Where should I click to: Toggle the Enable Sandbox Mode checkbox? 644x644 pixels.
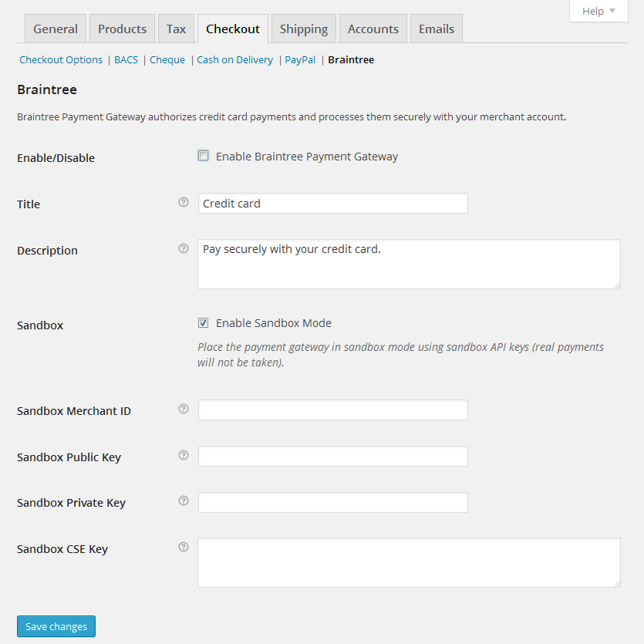[204, 323]
